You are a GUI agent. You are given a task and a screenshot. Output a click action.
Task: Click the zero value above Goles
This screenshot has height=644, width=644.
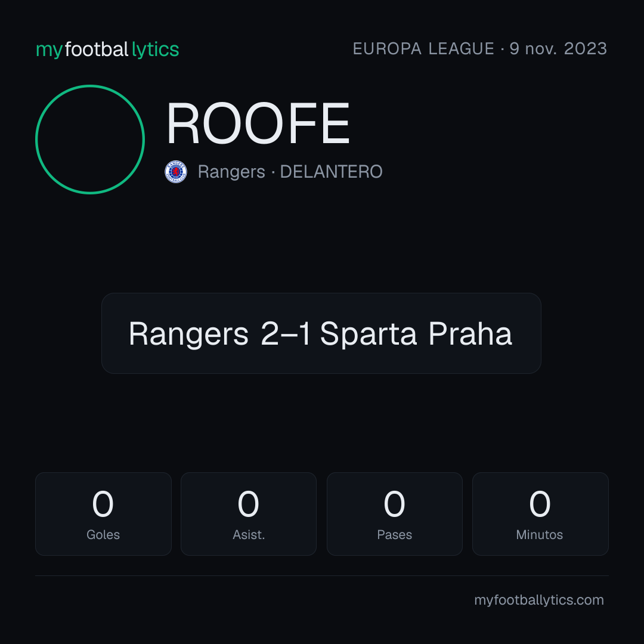[103, 503]
